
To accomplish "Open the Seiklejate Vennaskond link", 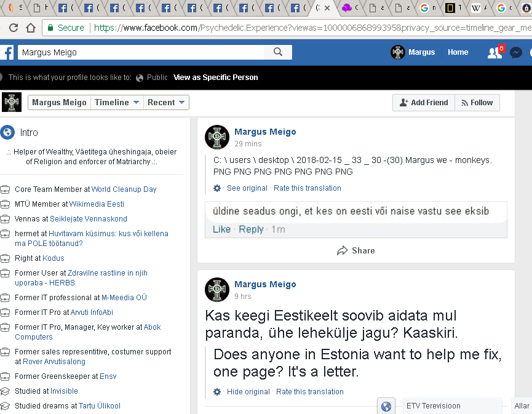I will click(89, 219).
